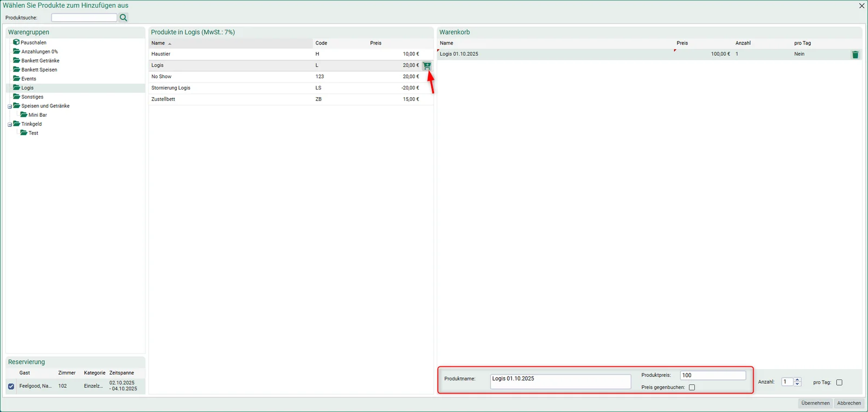Select the Zustellbett product row
Screen dimensions: 868x412
(291, 99)
